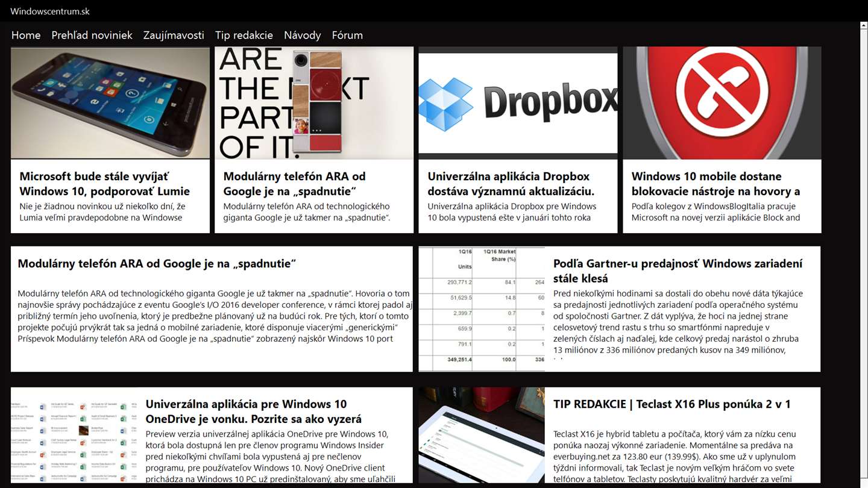The image size is (868, 488).
Task: Select Tip redakcie in navigation
Action: click(244, 35)
